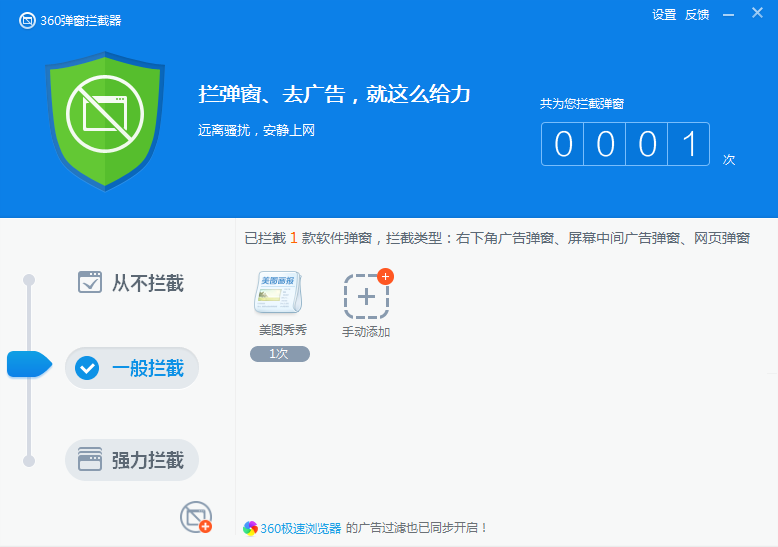Click the text 共为您拦截弹窗
This screenshot has height=547, width=778.
click(582, 104)
